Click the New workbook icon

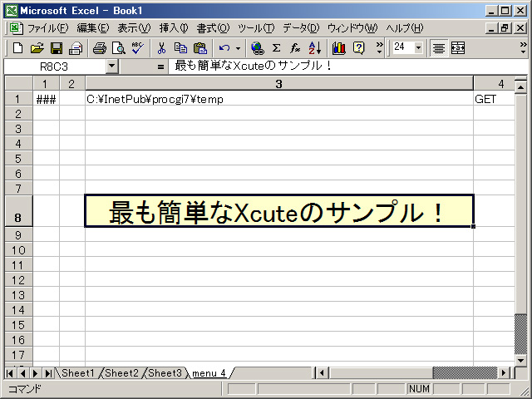(x=17, y=48)
